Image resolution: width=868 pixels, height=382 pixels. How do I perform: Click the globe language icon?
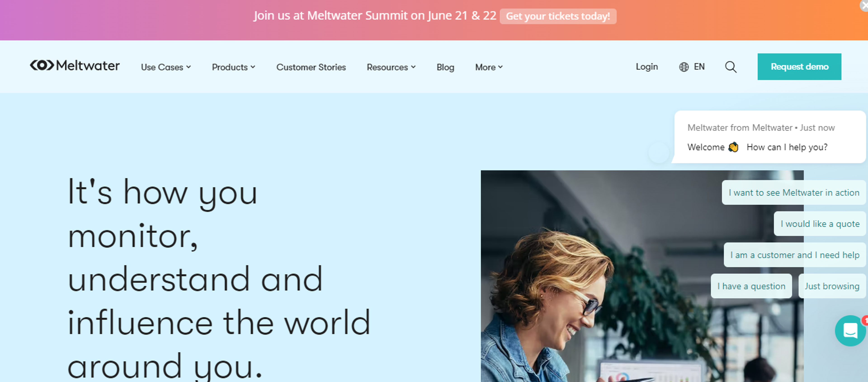[684, 67]
